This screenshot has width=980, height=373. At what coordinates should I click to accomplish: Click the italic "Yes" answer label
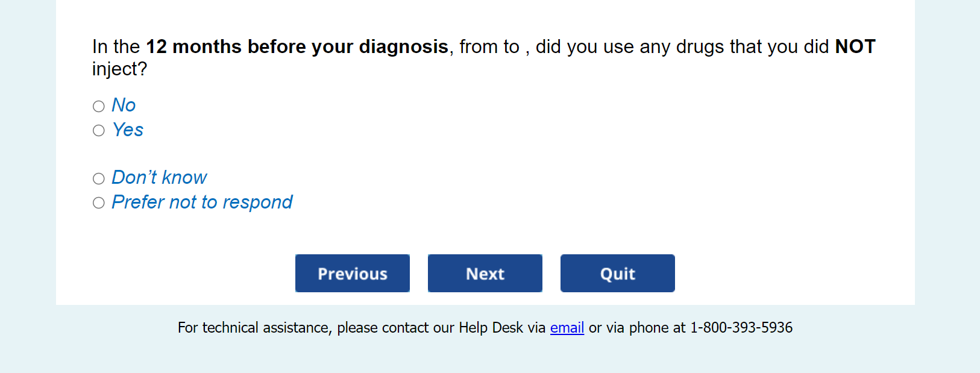tap(128, 130)
